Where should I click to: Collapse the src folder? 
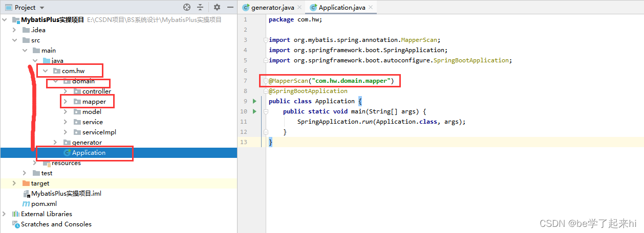[x=15, y=40]
